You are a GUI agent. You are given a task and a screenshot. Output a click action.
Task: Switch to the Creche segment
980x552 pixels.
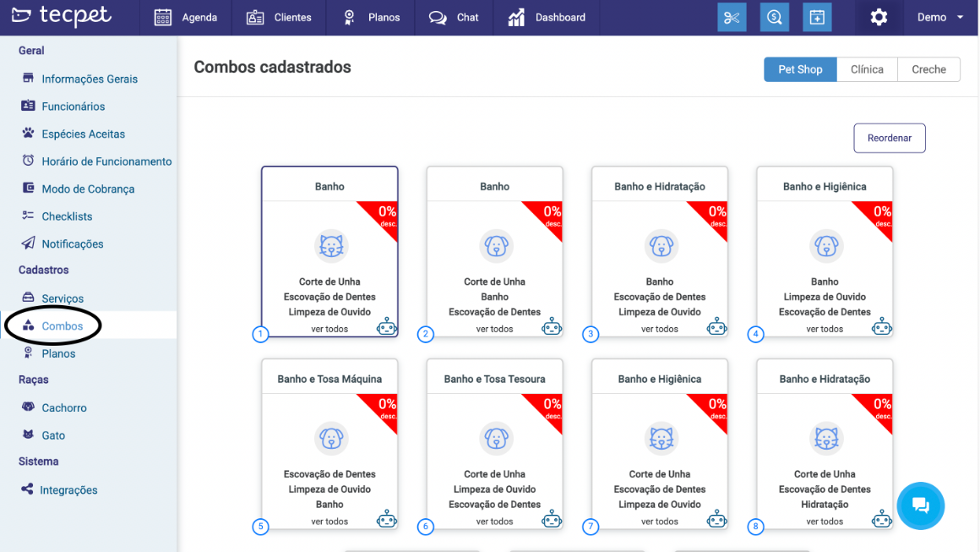928,69
